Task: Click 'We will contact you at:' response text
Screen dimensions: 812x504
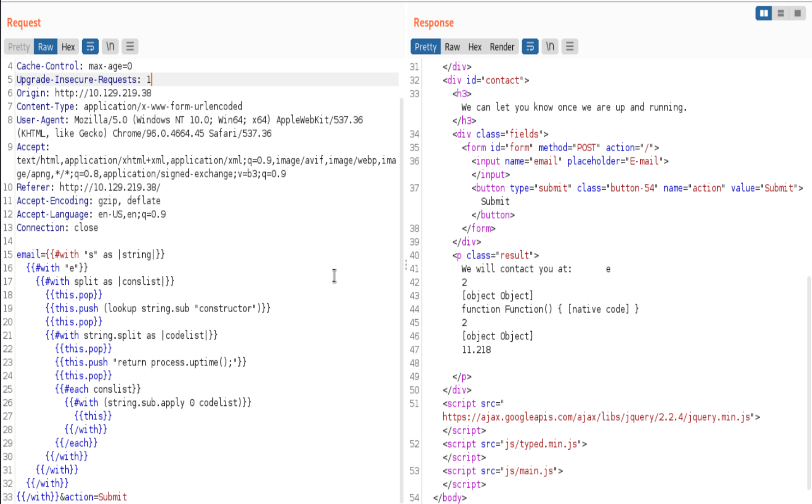Action: click(x=516, y=269)
